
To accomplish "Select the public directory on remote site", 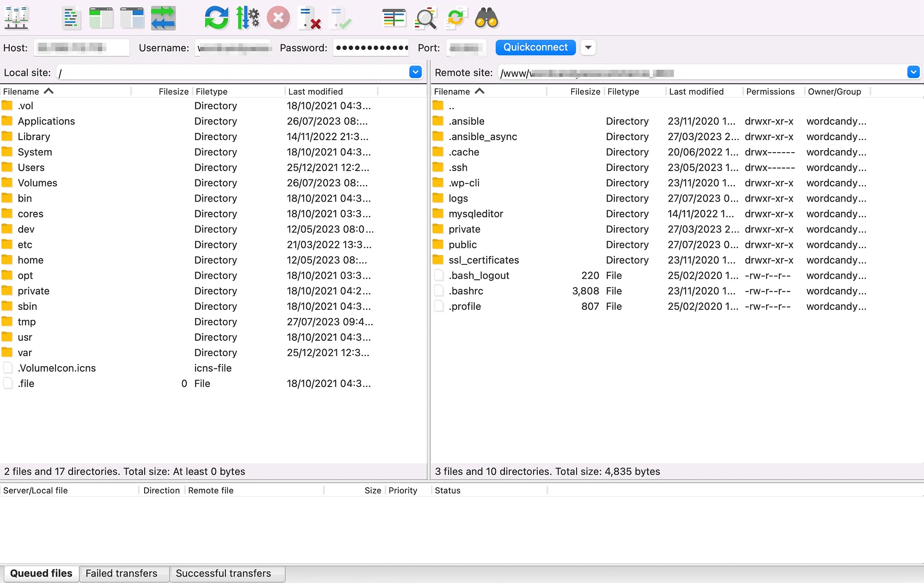I will pyautogui.click(x=462, y=245).
